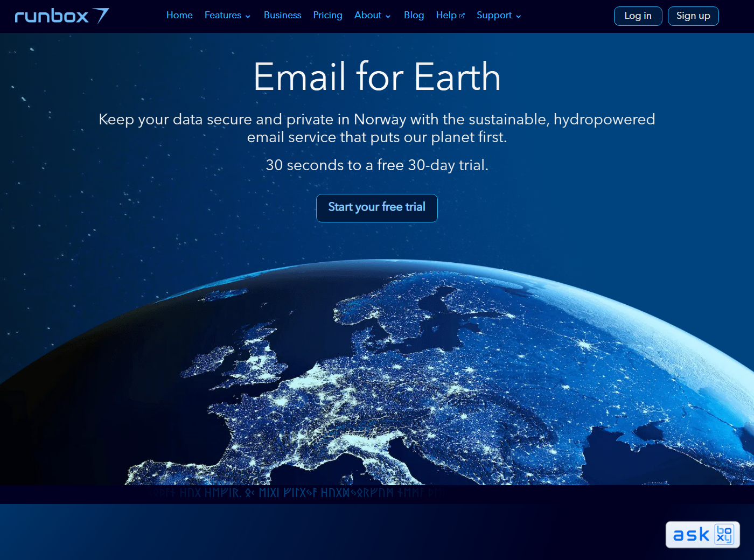The height and width of the screenshot is (560, 754).
Task: Expand the Support dropdown menu
Action: [499, 15]
